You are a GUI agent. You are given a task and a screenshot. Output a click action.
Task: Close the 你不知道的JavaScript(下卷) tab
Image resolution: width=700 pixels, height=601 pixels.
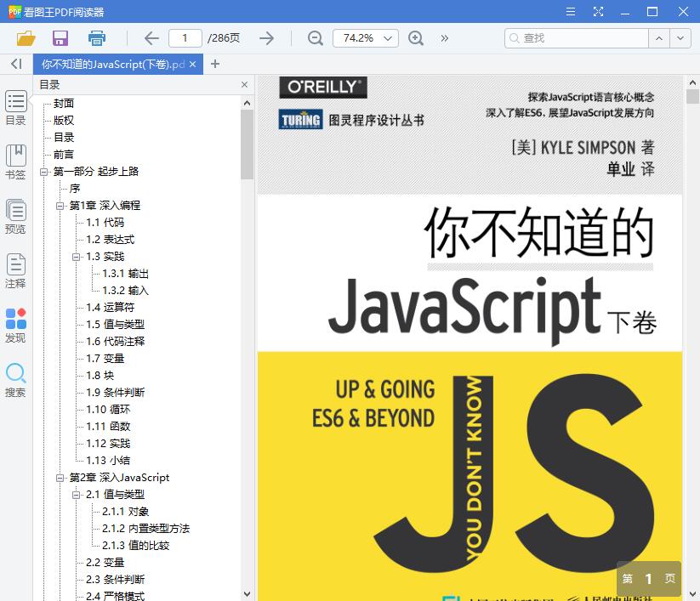pyautogui.click(x=192, y=65)
